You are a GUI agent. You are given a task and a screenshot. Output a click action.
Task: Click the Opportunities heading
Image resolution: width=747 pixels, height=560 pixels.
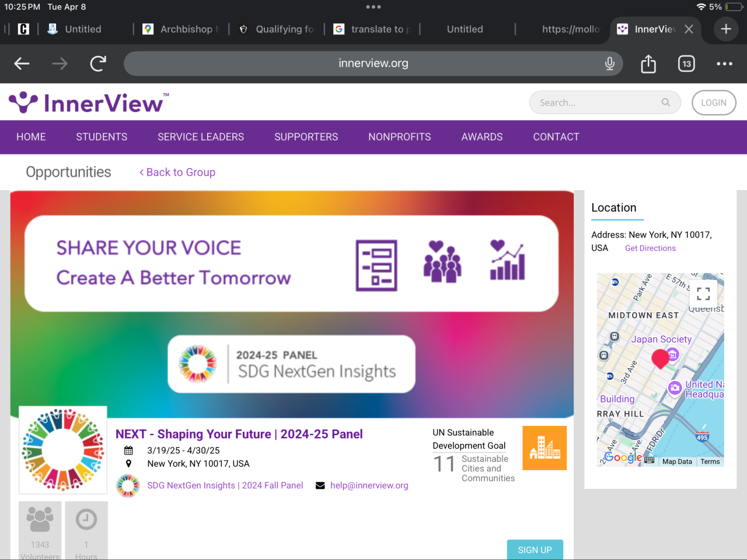click(68, 172)
